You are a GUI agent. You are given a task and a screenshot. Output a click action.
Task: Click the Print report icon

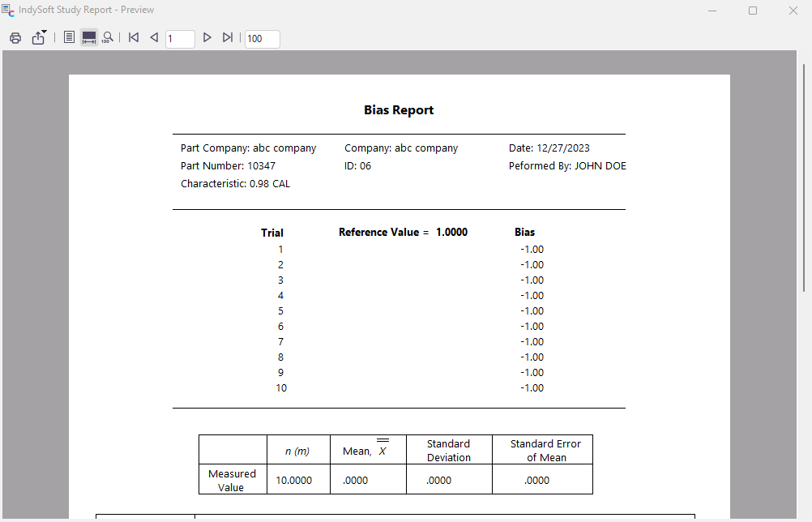[15, 38]
